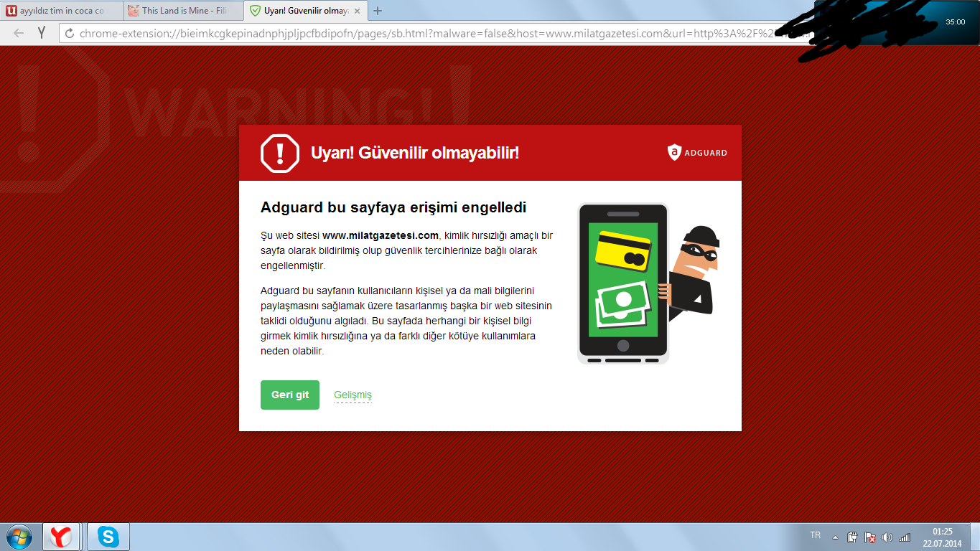Open the power plug tray icon
Image resolution: width=980 pixels, height=551 pixels.
click(853, 537)
